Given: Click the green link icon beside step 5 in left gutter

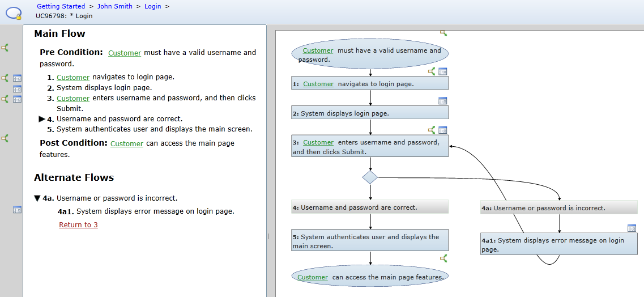Looking at the screenshot, I should [5, 138].
